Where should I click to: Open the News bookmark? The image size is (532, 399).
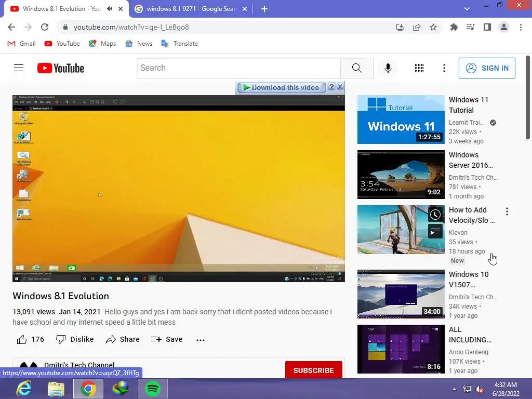point(138,44)
